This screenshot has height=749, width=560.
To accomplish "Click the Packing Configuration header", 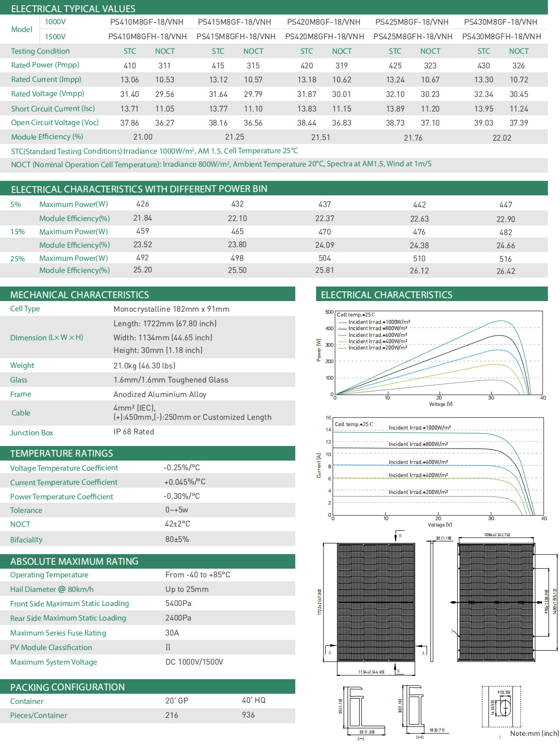I will point(67,687).
